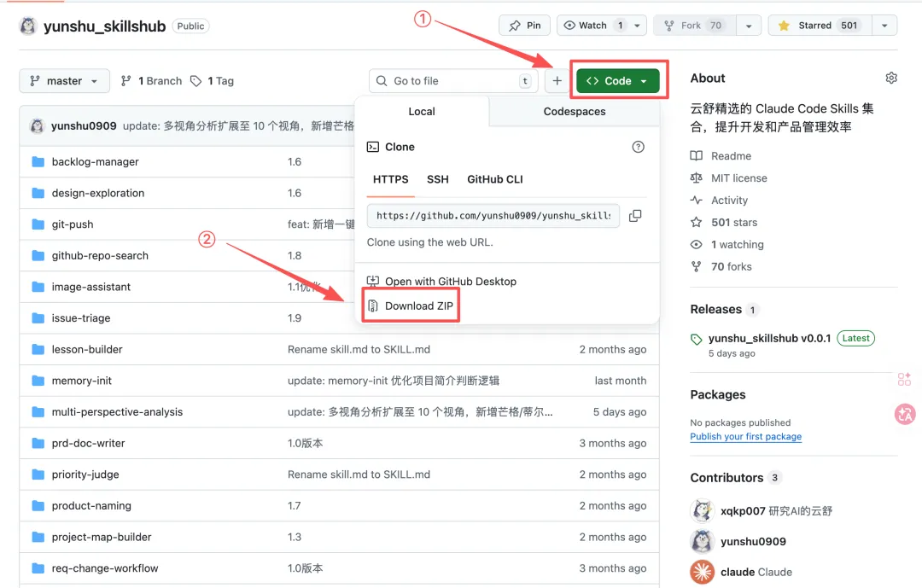Copy the HTTPS clone URL to clipboard
922x588 pixels.
635,216
